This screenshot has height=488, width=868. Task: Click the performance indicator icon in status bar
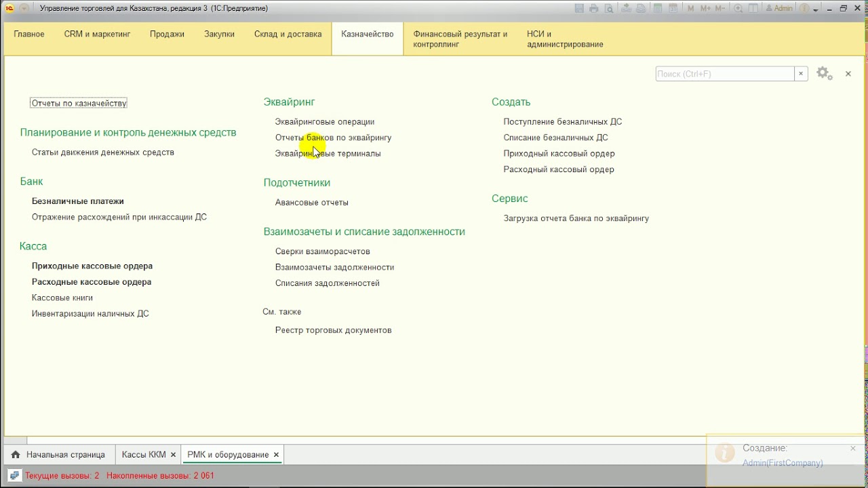tap(14, 476)
